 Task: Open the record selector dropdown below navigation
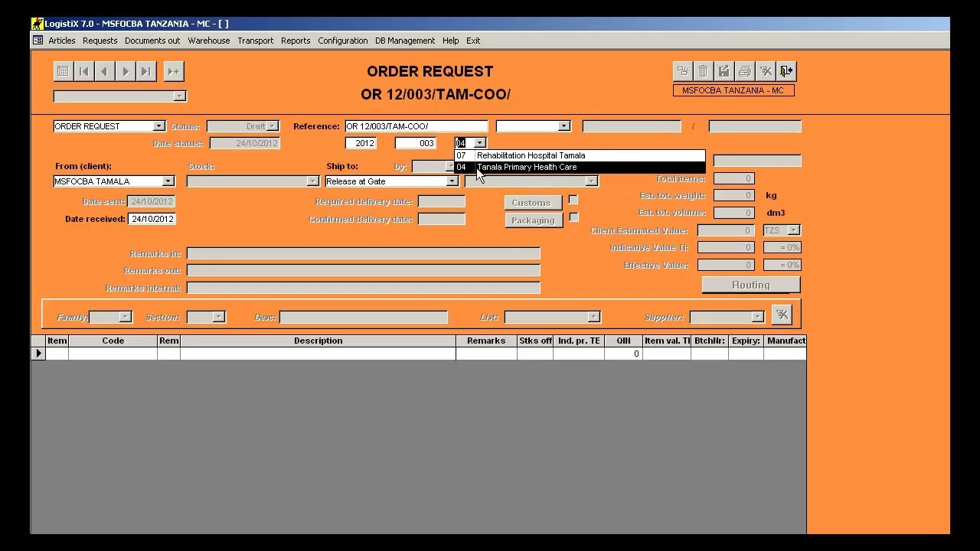179,96
